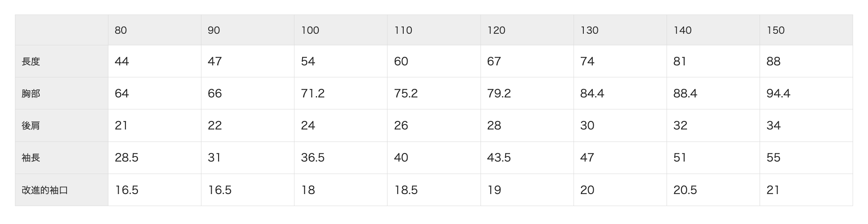Click 袖長 value 51 for size 140
Image resolution: width=868 pixels, height=224 pixels.
pos(680,158)
